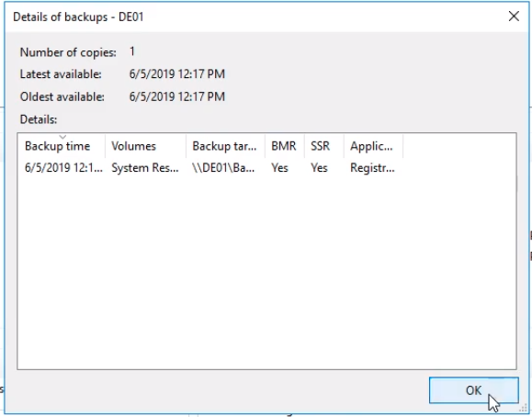The width and height of the screenshot is (532, 417).
Task: Click the System Res... volumes cell
Action: (145, 168)
